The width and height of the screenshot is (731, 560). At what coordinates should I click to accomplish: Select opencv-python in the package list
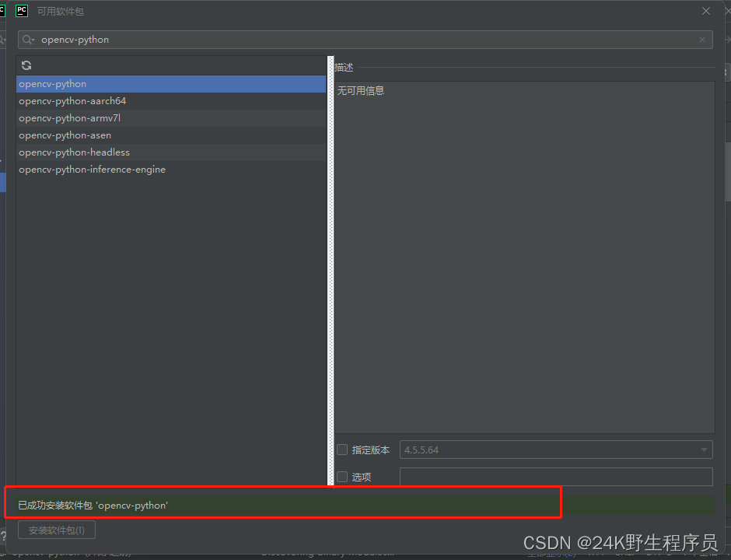53,84
